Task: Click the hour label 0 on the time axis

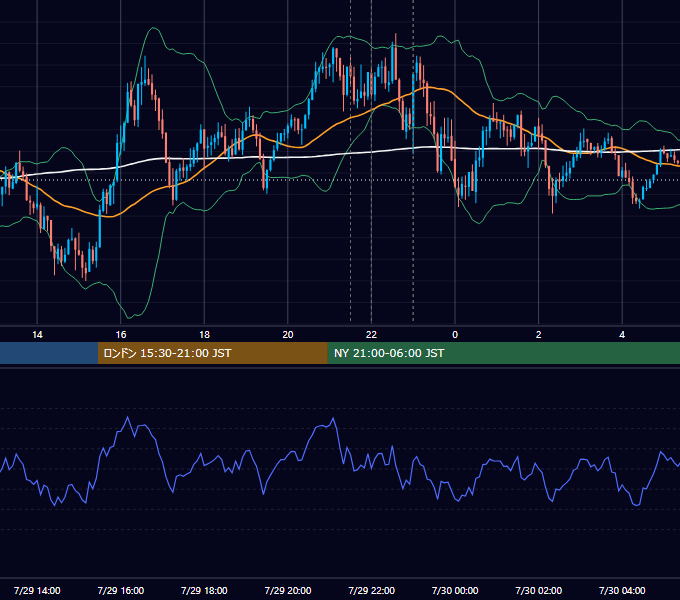Action: click(455, 335)
